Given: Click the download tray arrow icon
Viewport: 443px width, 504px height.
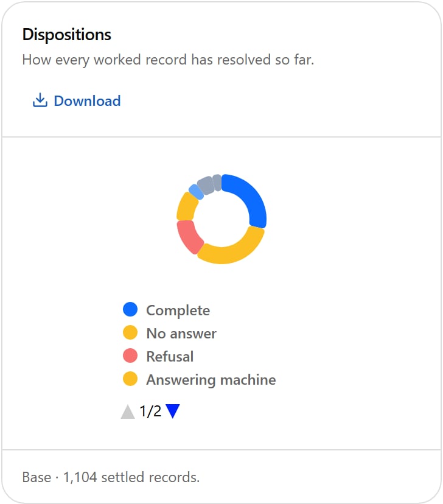Looking at the screenshot, I should tap(40, 100).
